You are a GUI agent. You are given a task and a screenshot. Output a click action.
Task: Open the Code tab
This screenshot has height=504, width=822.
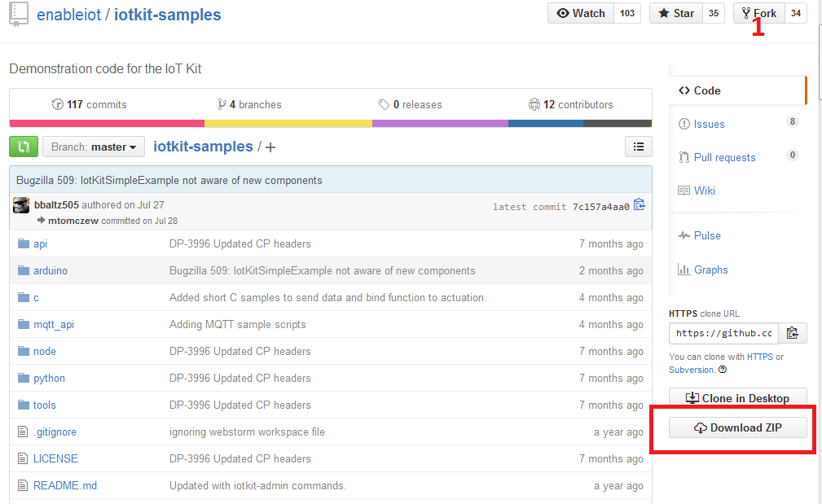pos(737,90)
